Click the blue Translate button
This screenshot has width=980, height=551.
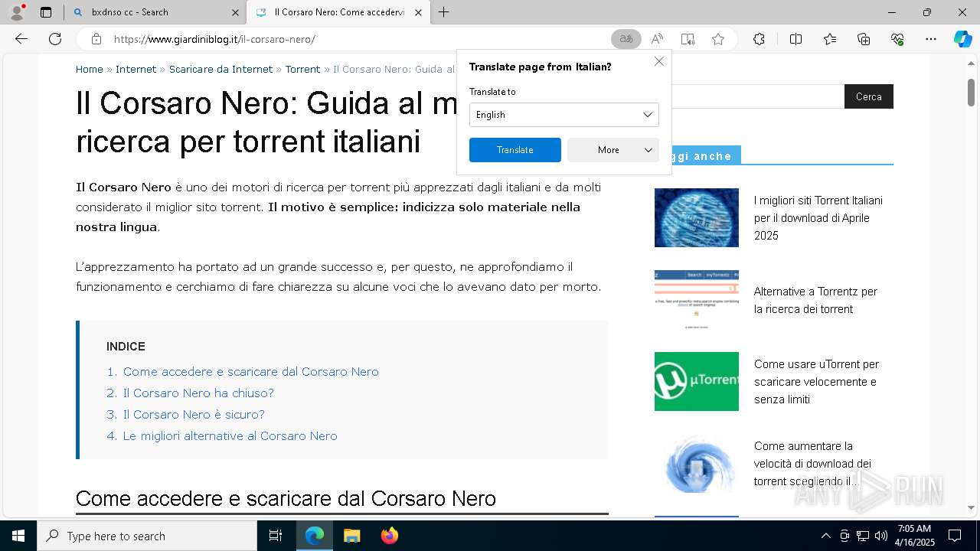[515, 150]
